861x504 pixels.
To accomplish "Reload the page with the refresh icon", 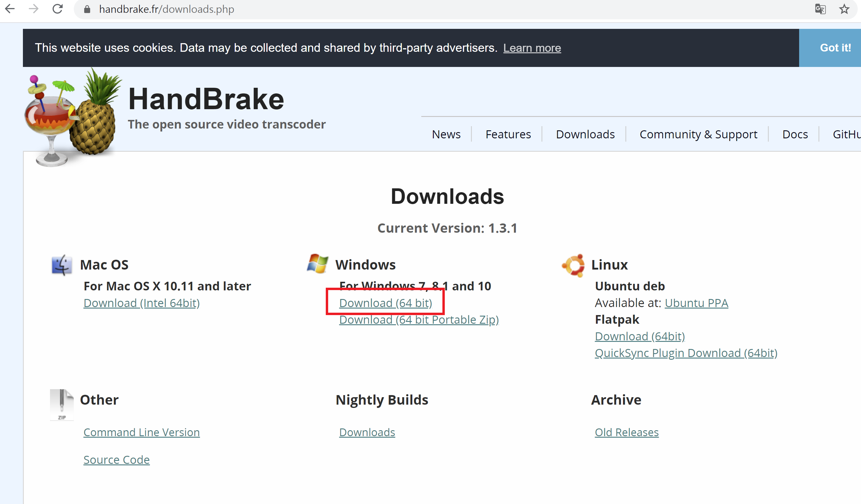I will click(57, 9).
